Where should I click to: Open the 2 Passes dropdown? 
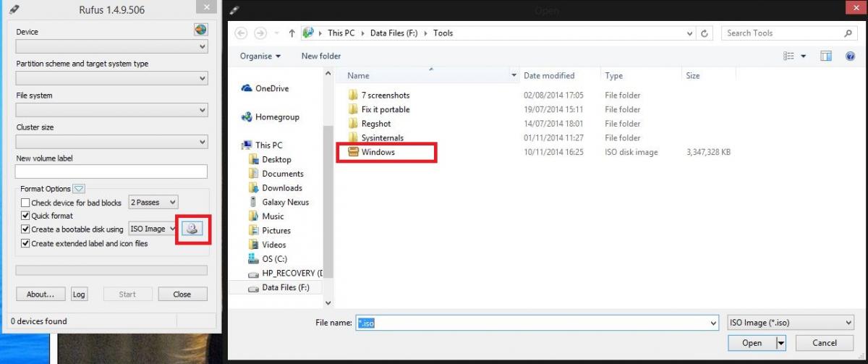coord(153,203)
